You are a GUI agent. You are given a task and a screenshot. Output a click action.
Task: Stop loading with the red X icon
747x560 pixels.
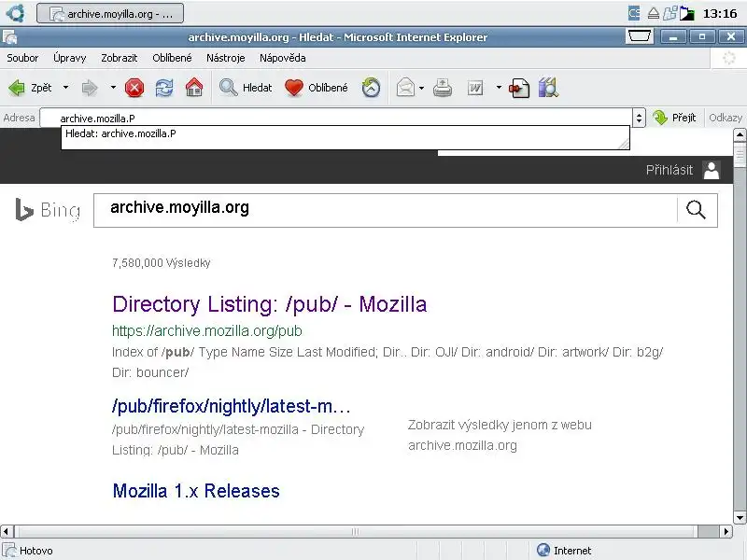(x=134, y=88)
